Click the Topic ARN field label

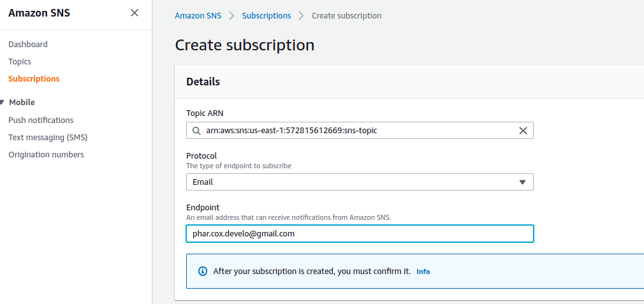click(x=205, y=113)
